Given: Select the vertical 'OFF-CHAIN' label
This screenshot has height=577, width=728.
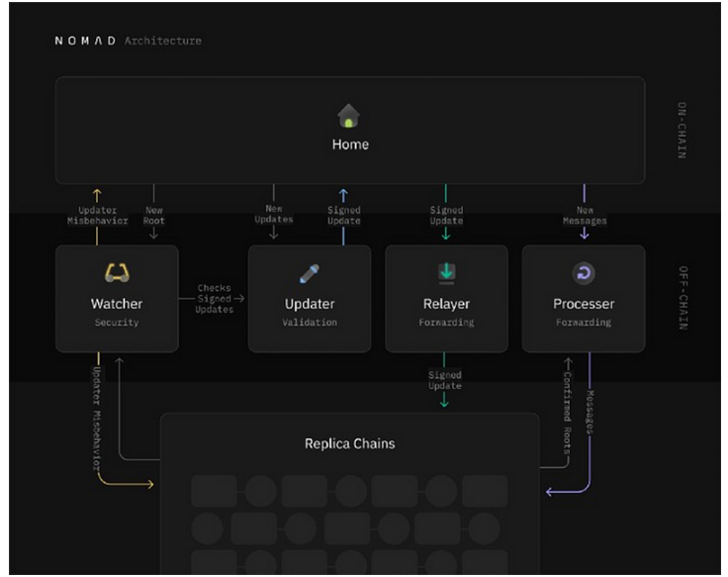Looking at the screenshot, I should (x=682, y=298).
